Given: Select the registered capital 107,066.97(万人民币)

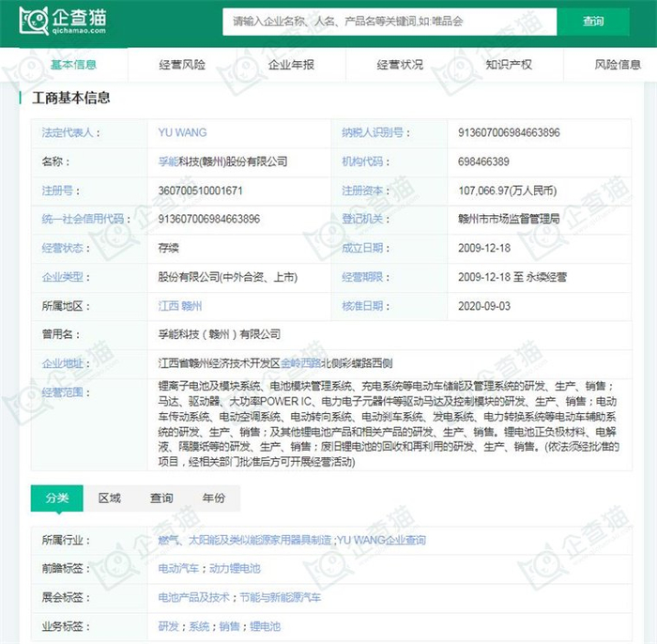Looking at the screenshot, I should 508,191.
